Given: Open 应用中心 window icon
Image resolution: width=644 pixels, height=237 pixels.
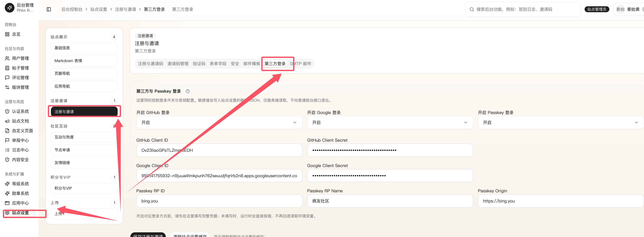Looking at the screenshot, I should (7, 203).
